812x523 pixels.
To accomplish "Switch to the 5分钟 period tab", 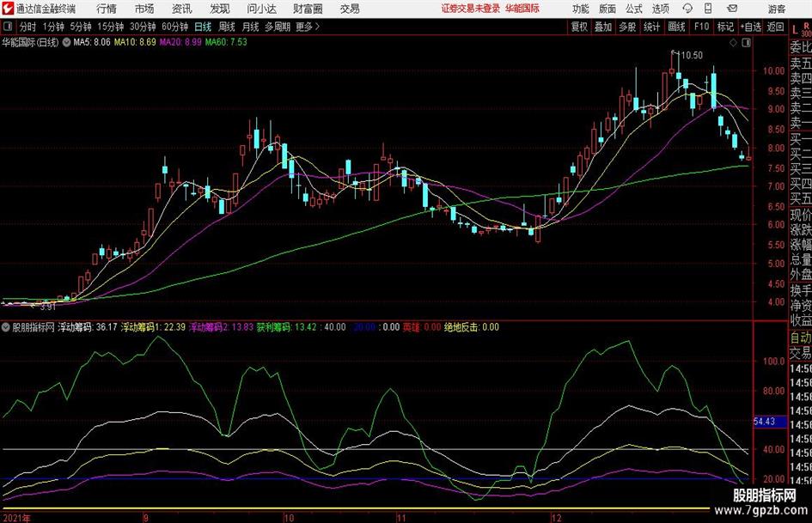I will tap(81, 27).
